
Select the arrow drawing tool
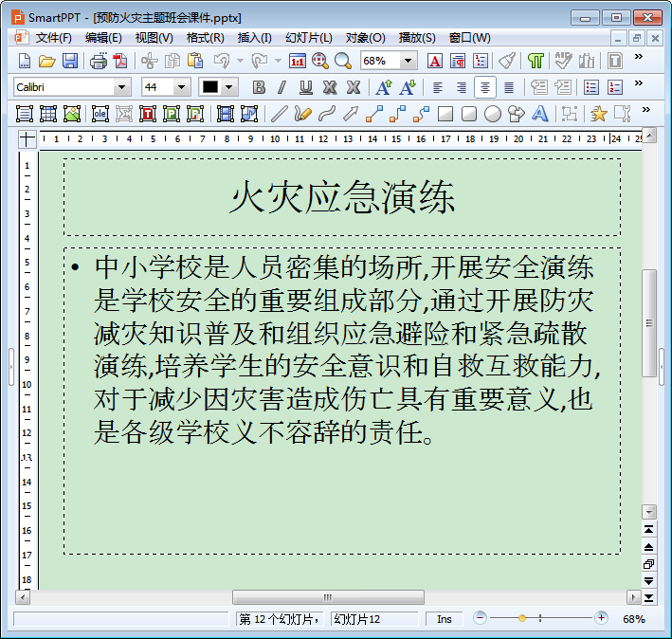[x=351, y=114]
